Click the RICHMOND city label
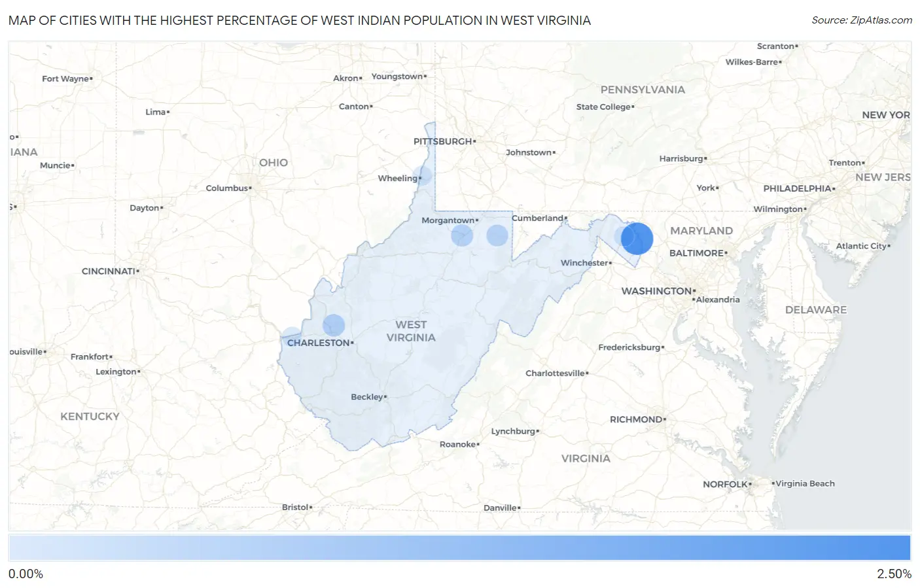This screenshot has width=920, height=588. coord(636,419)
